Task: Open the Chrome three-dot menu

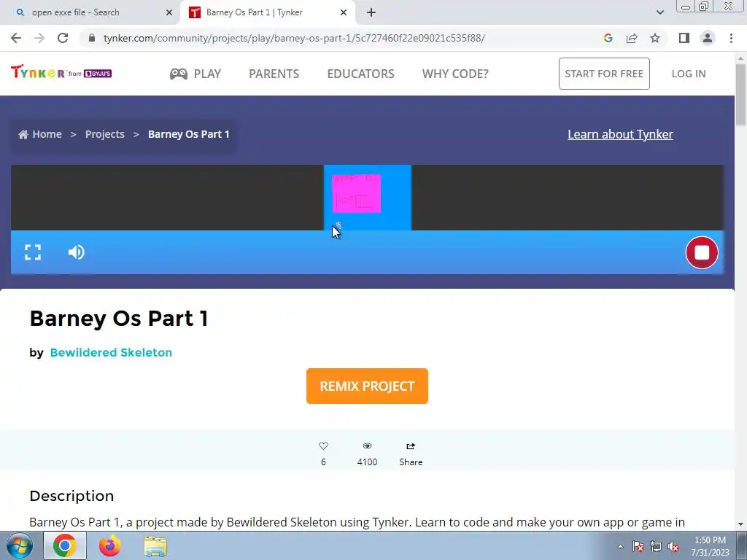Action: point(731,38)
